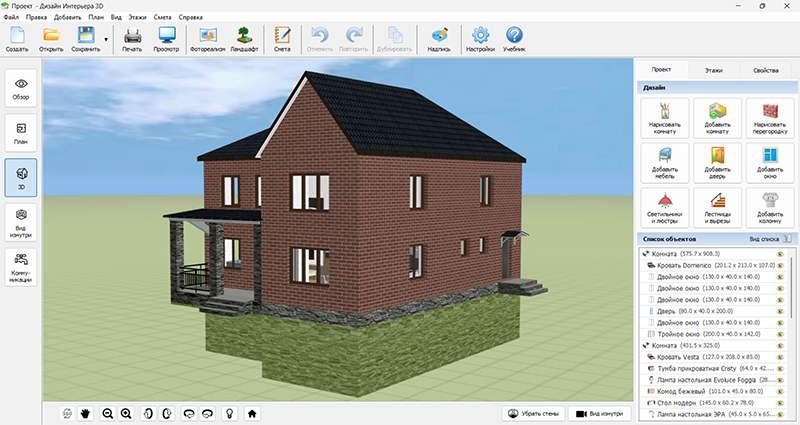Click the Создать new project icon

(17, 39)
